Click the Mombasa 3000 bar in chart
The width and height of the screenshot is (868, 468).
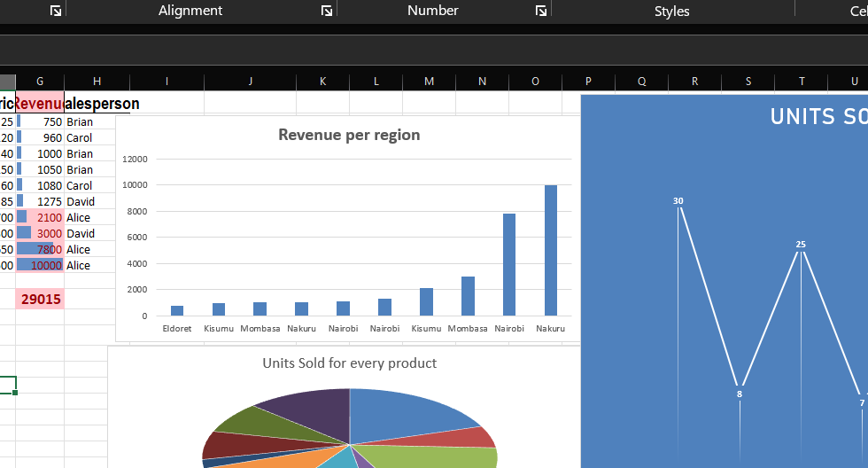(x=468, y=296)
